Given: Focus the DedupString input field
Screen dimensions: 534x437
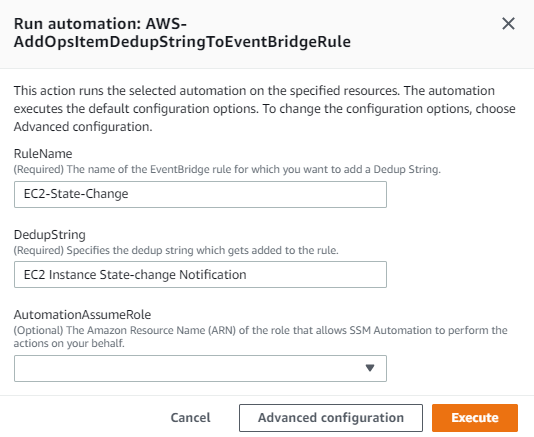Looking at the screenshot, I should coord(200,275).
